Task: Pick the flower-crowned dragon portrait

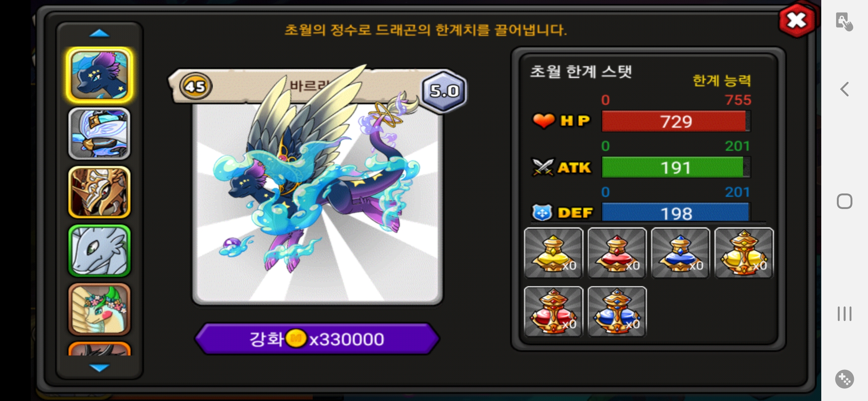Action: [99, 309]
